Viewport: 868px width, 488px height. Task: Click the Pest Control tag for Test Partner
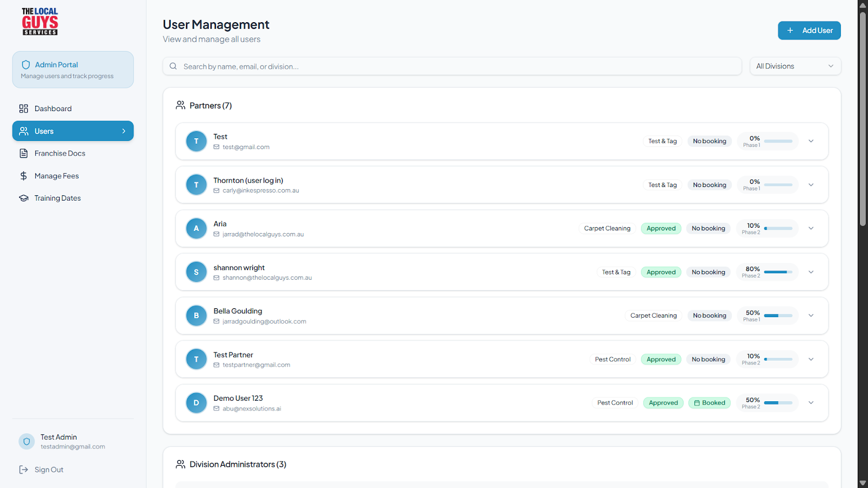coord(612,359)
